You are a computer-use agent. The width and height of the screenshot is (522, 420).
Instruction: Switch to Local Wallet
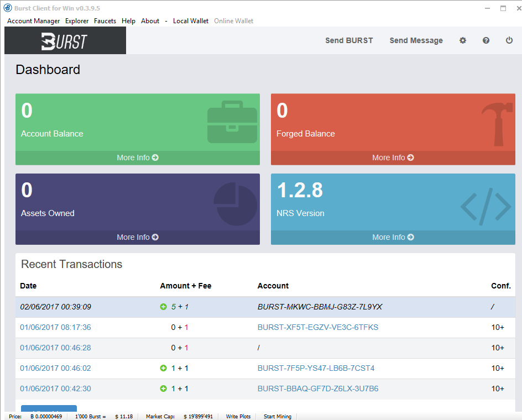(x=191, y=21)
